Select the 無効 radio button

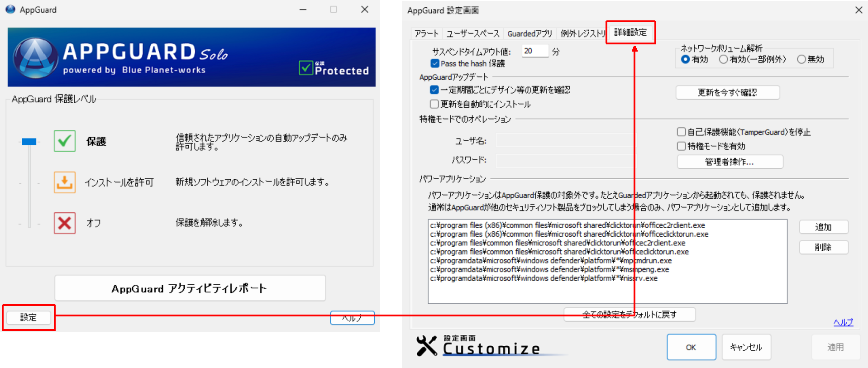click(x=801, y=59)
